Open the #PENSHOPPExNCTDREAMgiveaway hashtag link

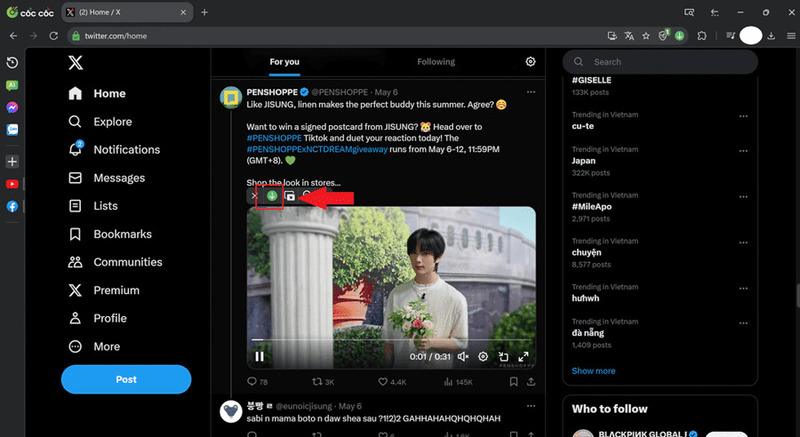317,149
